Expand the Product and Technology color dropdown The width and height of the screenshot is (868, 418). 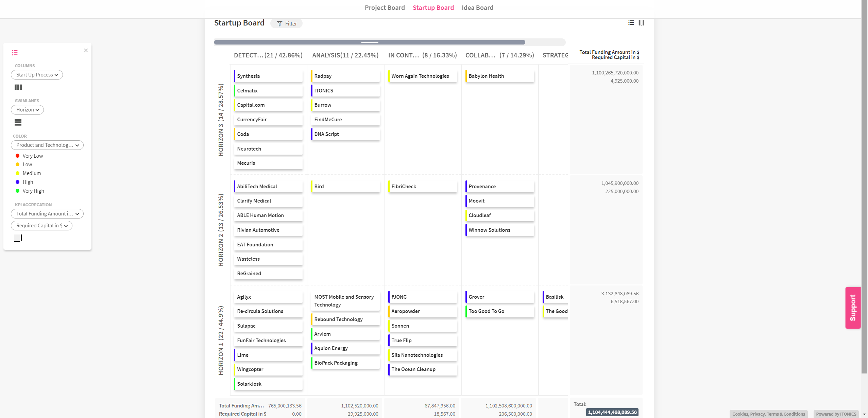click(x=47, y=145)
